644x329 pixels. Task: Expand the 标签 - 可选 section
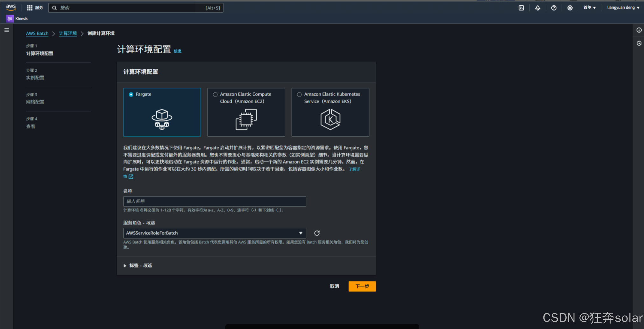point(138,266)
